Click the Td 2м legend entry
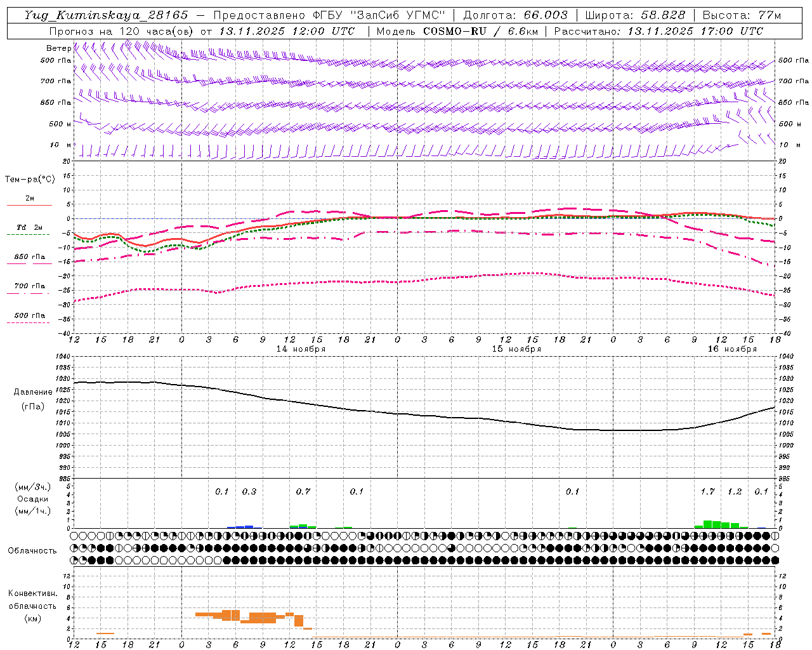This screenshot has height=650, width=812. pyautogui.click(x=29, y=227)
